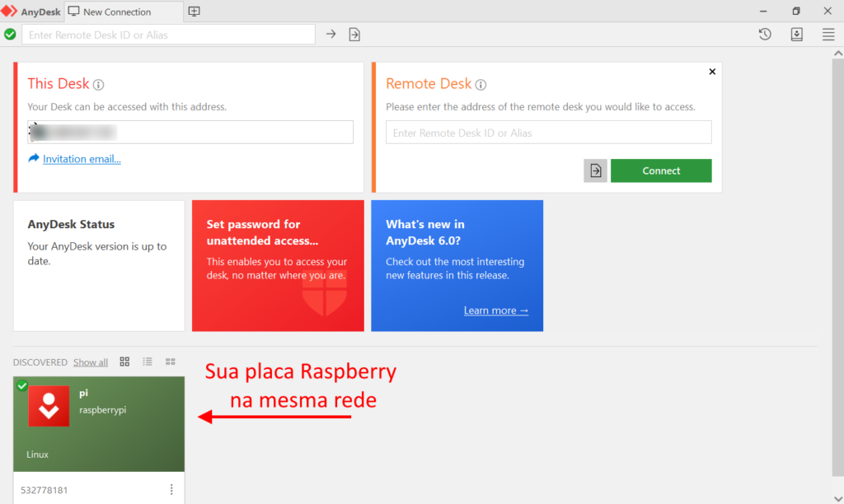Screen dimensions: 844x504
Task: Click the scrollbar down arrow
Action: pyautogui.click(x=838, y=498)
